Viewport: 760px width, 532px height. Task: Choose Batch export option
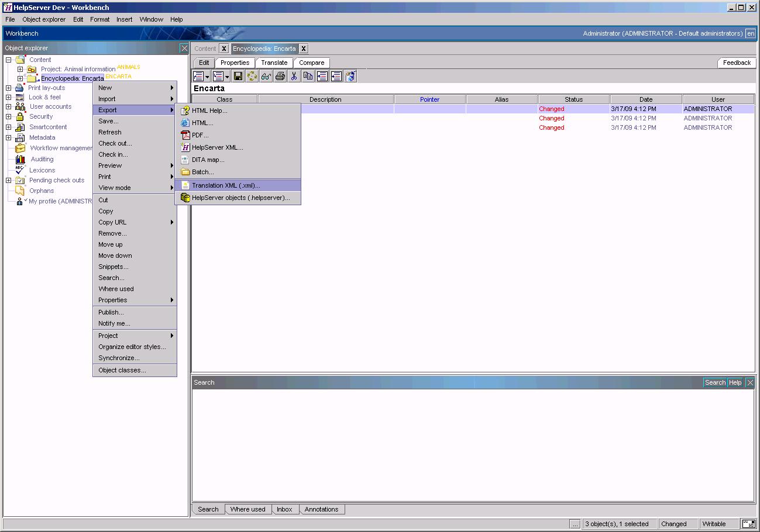[x=238, y=172]
